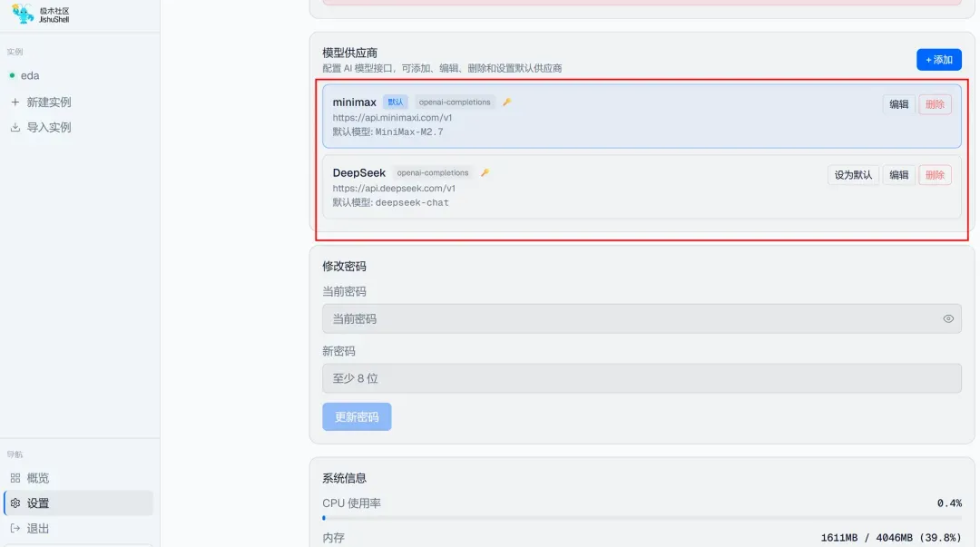Click the CPU 使用率 progress bar
This screenshot has width=980, height=547.
pyautogui.click(x=642, y=518)
